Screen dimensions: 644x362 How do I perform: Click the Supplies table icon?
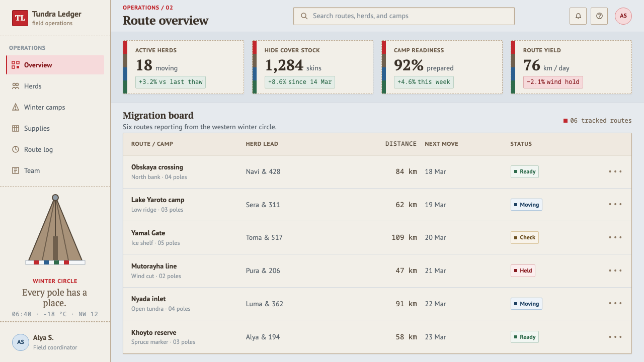pyautogui.click(x=16, y=128)
